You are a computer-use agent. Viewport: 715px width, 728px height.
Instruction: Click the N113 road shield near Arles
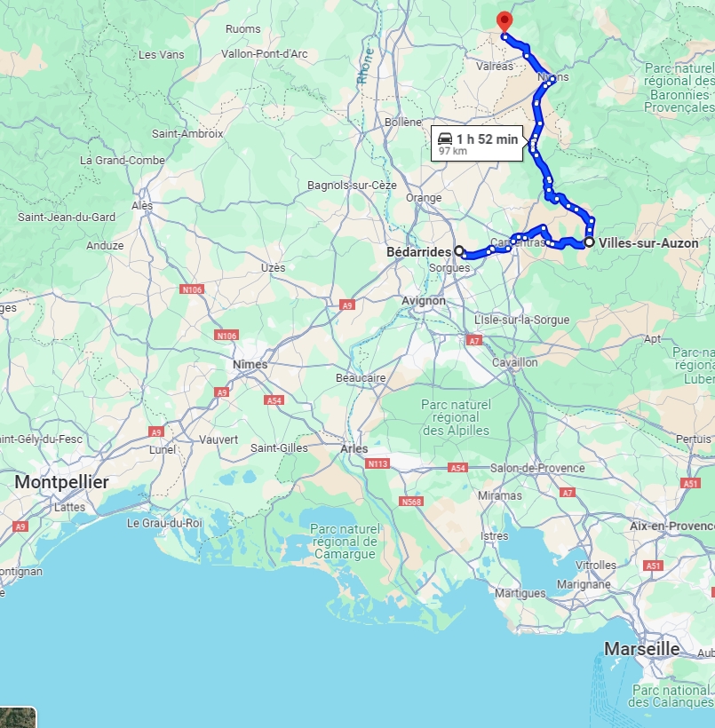(x=377, y=463)
